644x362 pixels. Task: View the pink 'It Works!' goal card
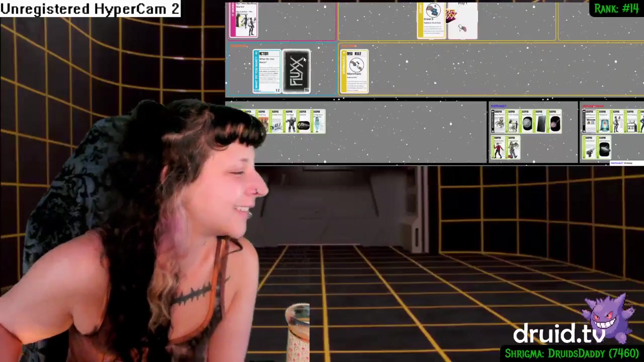pos(244,19)
